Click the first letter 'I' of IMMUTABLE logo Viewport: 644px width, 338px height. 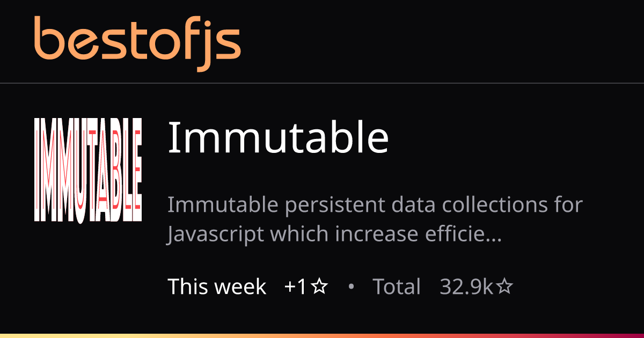[38, 170]
